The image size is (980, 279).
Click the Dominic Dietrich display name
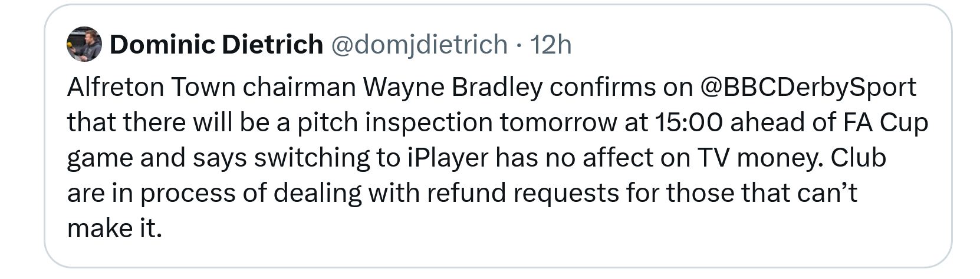click(x=216, y=44)
